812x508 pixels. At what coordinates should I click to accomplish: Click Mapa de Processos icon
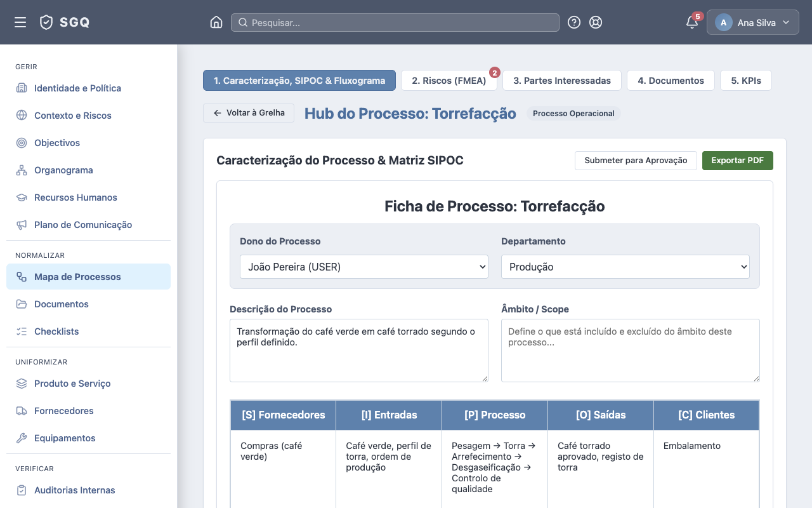coord(22,277)
